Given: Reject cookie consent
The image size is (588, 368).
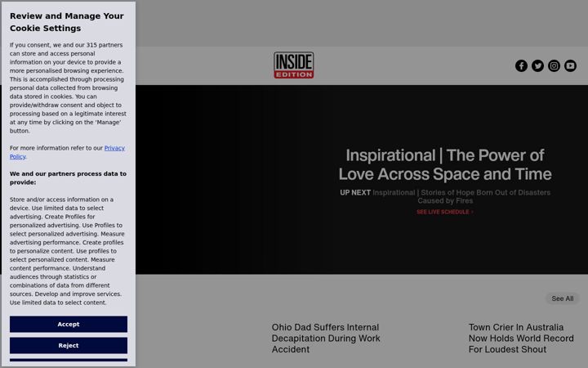Looking at the screenshot, I should (x=69, y=345).
